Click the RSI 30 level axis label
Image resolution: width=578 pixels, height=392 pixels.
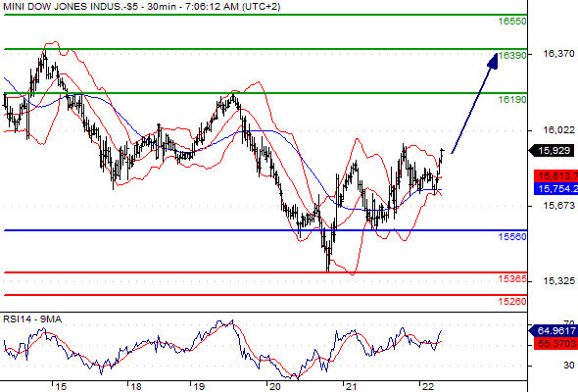569,366
